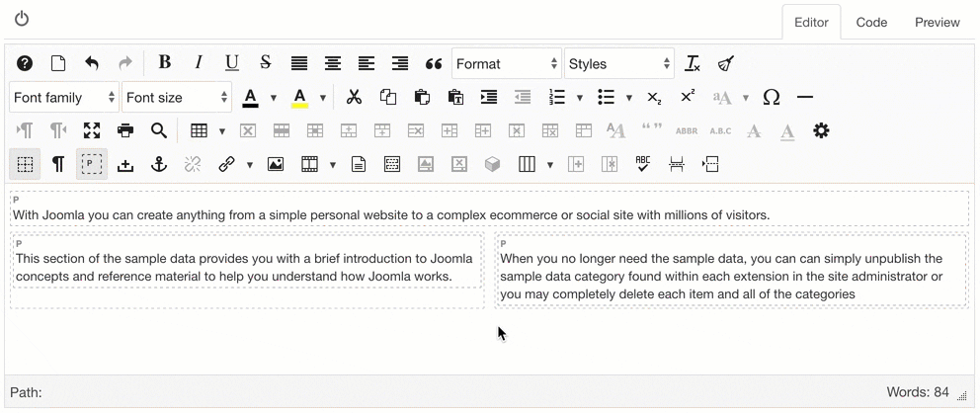Click paste as plain text icon
Image resolution: width=980 pixels, height=413 pixels.
tap(455, 97)
